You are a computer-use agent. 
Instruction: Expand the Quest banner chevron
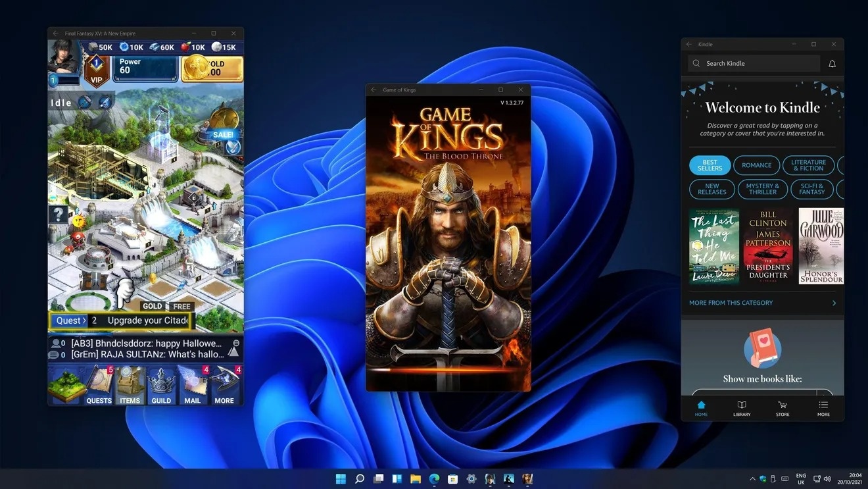83,321
